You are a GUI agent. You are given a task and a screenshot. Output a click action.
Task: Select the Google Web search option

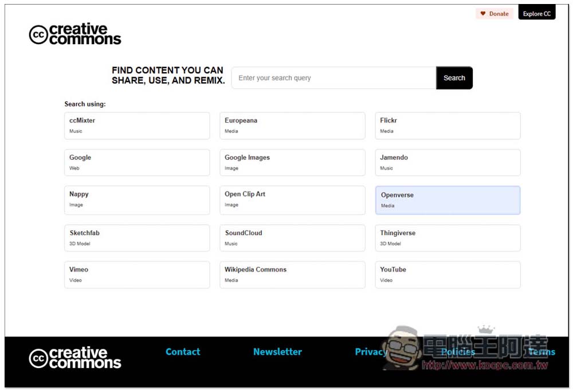(x=137, y=162)
